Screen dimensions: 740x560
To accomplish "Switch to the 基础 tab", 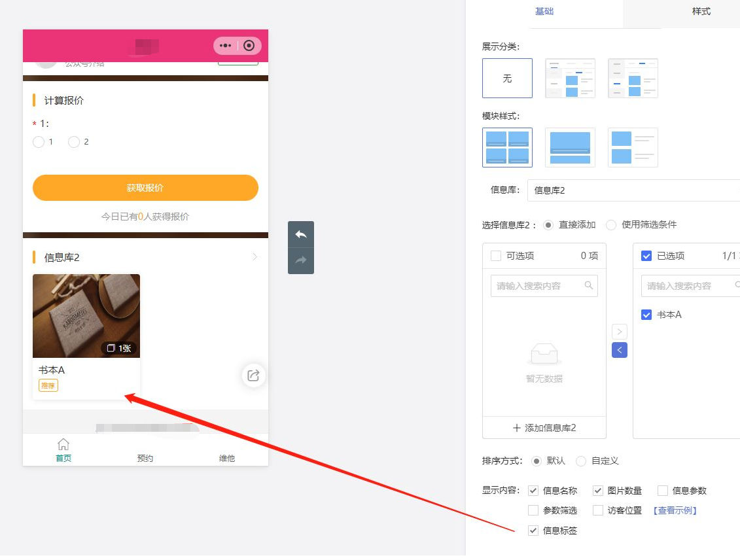I will pos(544,11).
